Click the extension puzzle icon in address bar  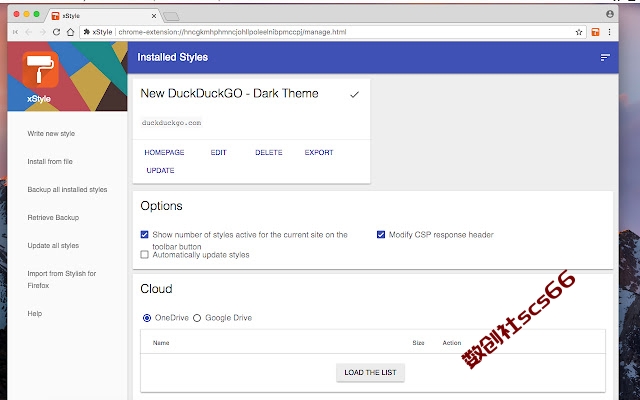87,31
